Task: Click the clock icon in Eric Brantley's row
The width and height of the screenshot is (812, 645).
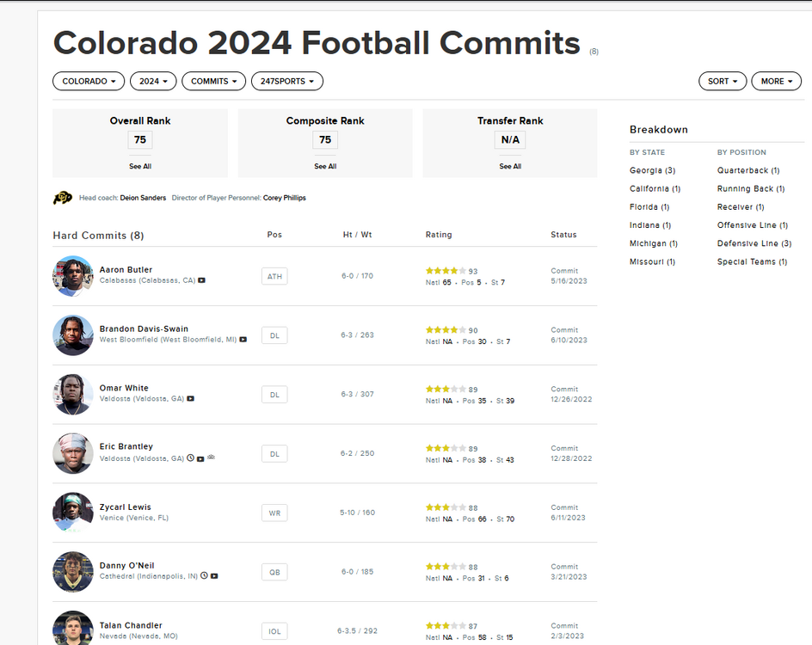Action: [x=191, y=458]
